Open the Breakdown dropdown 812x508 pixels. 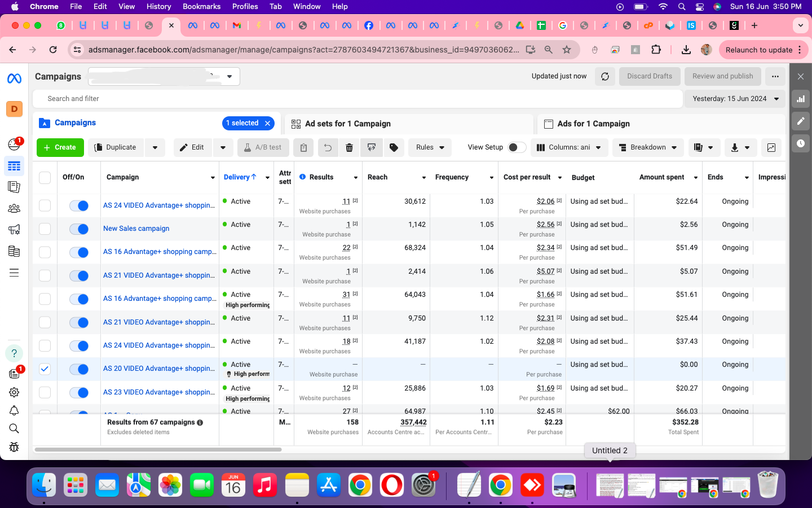(x=647, y=147)
